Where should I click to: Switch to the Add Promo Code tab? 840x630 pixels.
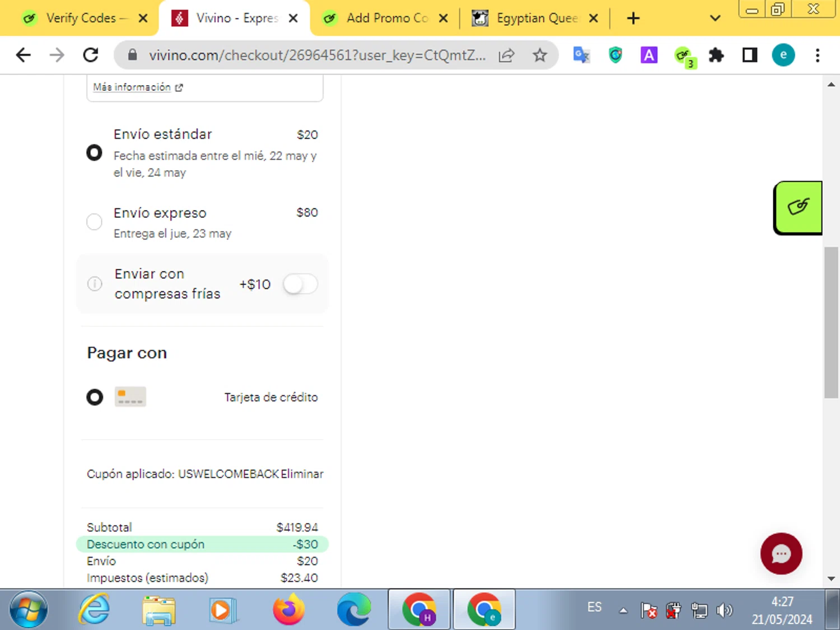[x=385, y=18]
